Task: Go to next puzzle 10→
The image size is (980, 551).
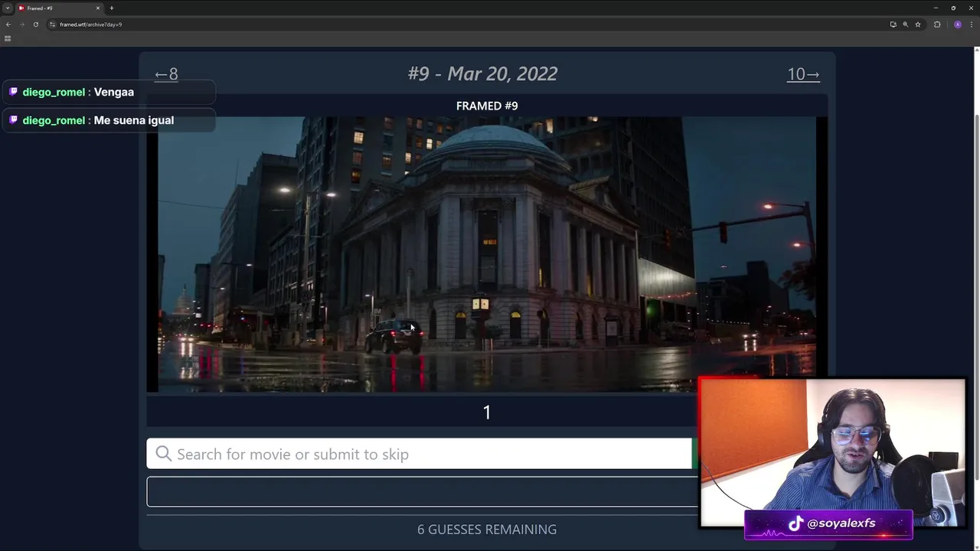Action: pos(803,74)
